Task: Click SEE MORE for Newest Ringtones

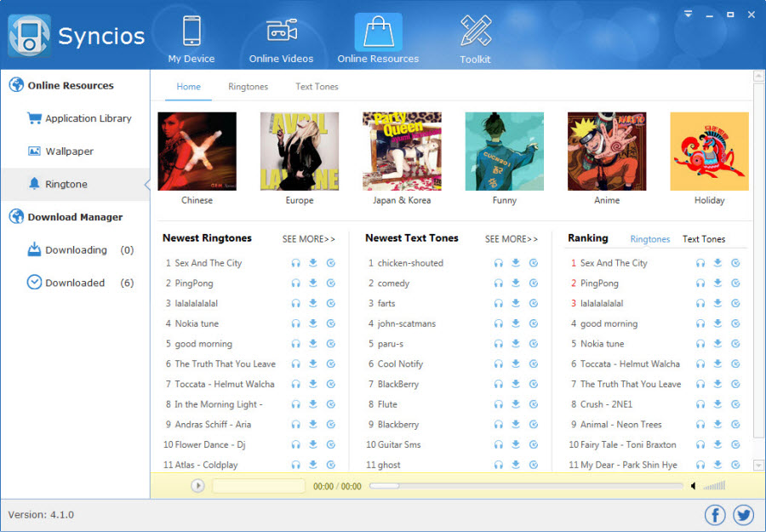Action: [308, 239]
